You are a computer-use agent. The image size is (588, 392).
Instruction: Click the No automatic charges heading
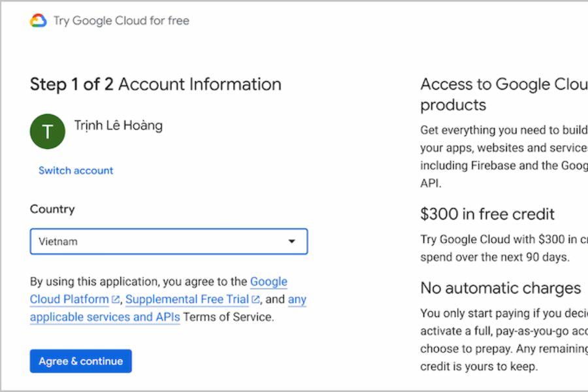point(500,288)
